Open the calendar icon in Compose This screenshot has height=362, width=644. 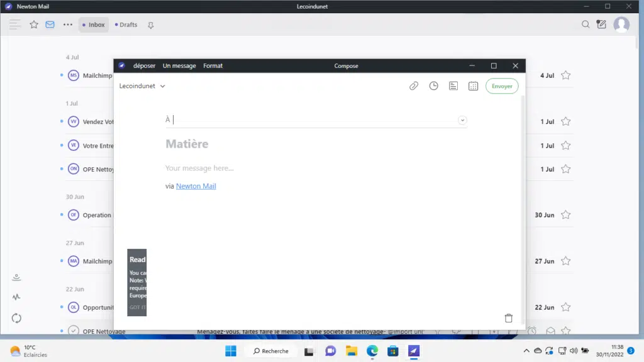[473, 85]
